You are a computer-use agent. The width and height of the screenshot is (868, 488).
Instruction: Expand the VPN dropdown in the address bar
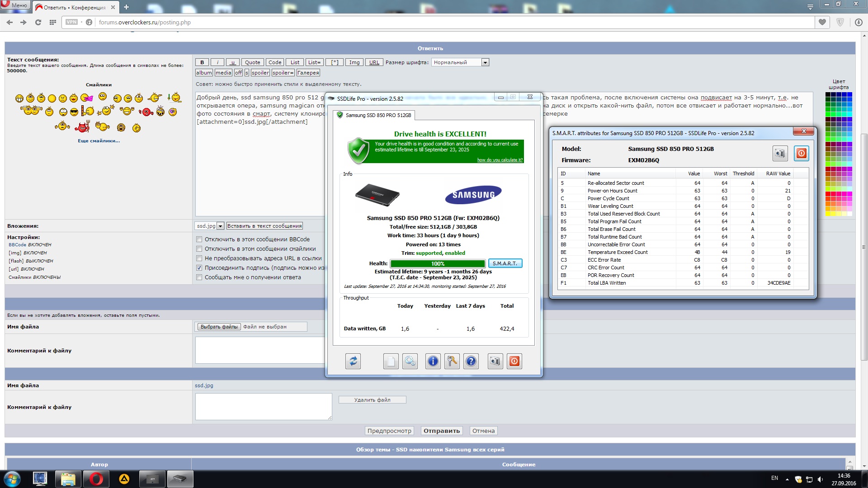coord(72,22)
